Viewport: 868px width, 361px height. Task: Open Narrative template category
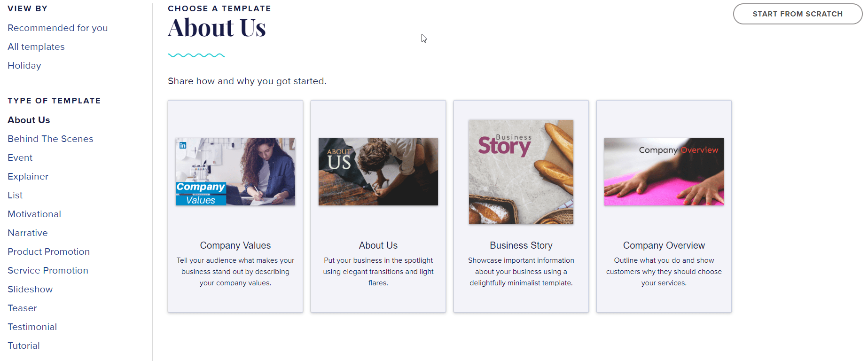point(27,233)
